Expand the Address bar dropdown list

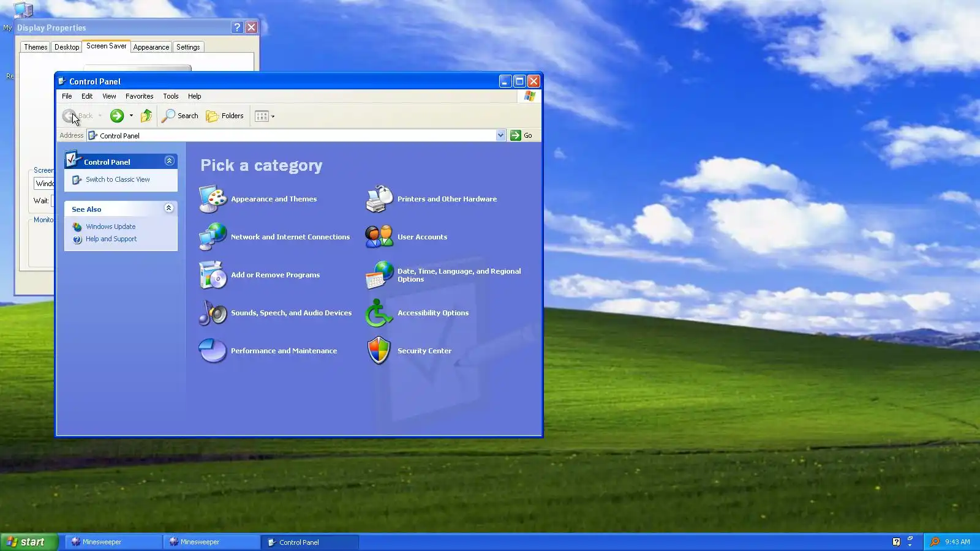(x=500, y=135)
